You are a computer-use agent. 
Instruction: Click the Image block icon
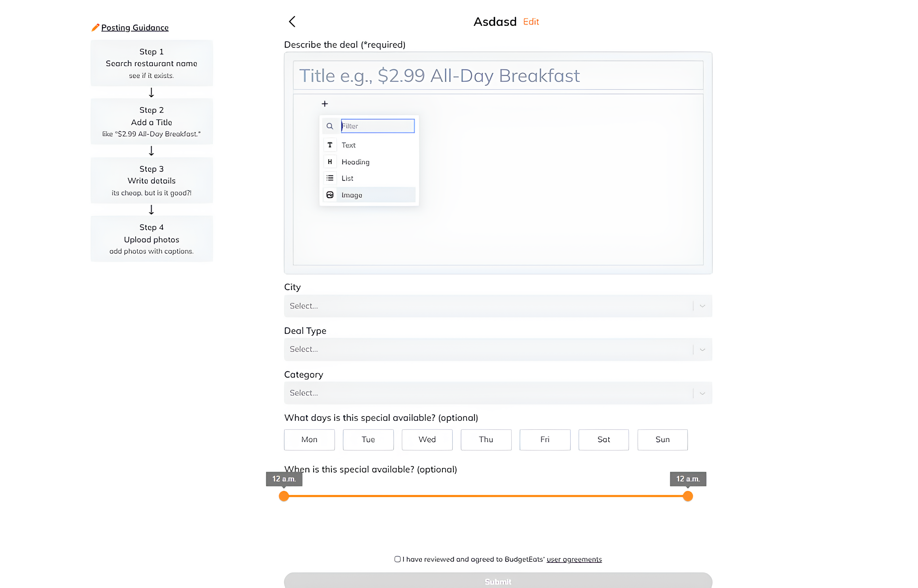[x=330, y=195]
